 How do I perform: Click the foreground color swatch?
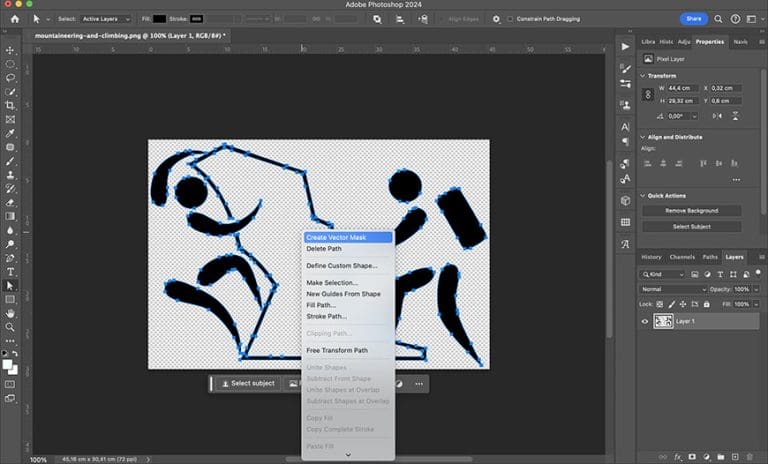[x=7, y=365]
